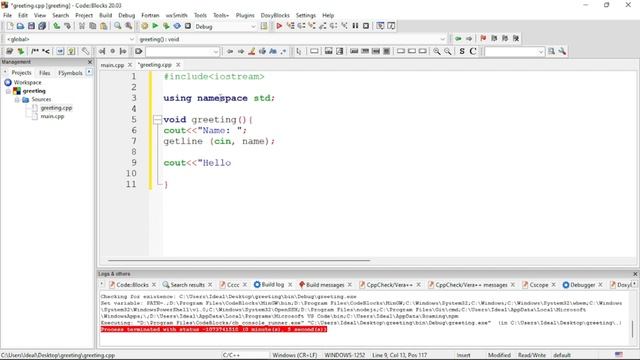Close the greeting.cpp editor tab
This screenshot has width=640, height=360.
point(178,65)
